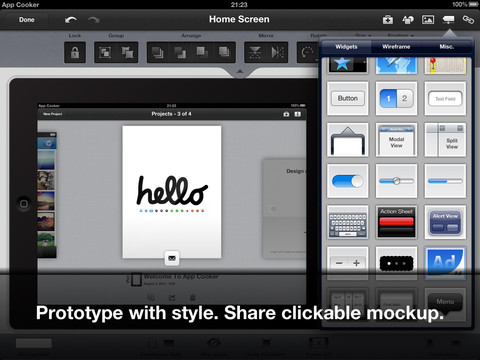The width and height of the screenshot is (480, 360).
Task: Select the Rotate dial icon
Action: click(307, 52)
